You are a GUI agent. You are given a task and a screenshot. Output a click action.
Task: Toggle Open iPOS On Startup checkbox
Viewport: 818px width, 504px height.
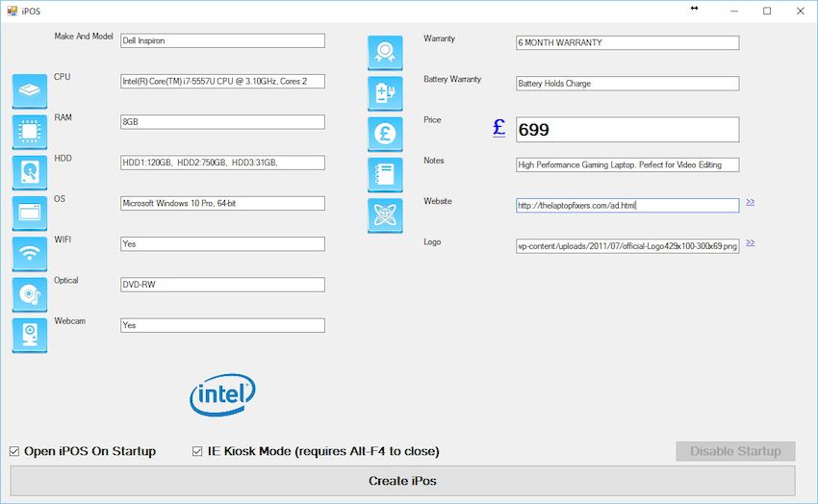(14, 451)
